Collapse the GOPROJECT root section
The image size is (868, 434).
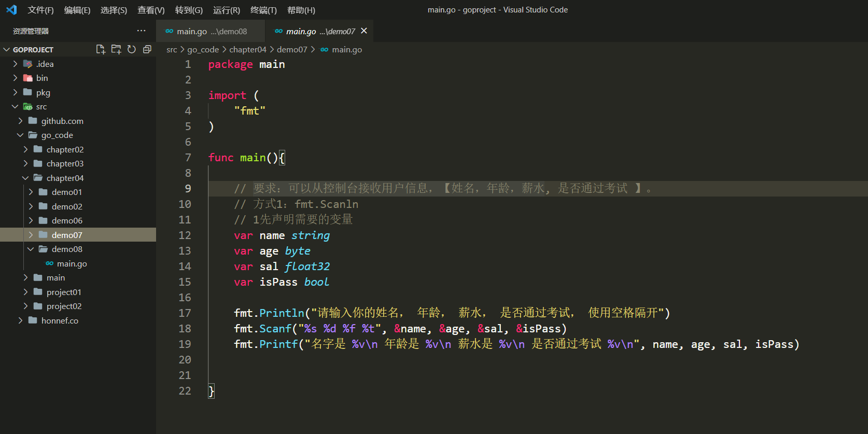click(7, 49)
